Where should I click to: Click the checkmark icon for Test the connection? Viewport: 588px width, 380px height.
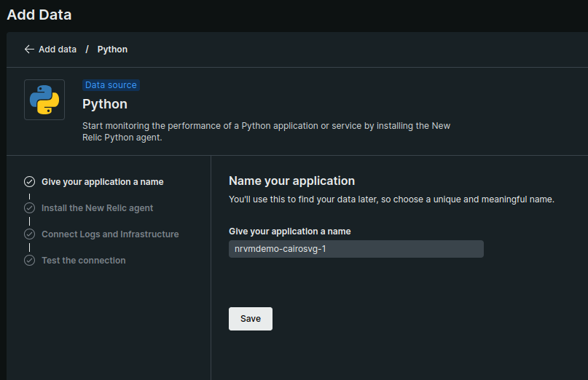coord(30,261)
